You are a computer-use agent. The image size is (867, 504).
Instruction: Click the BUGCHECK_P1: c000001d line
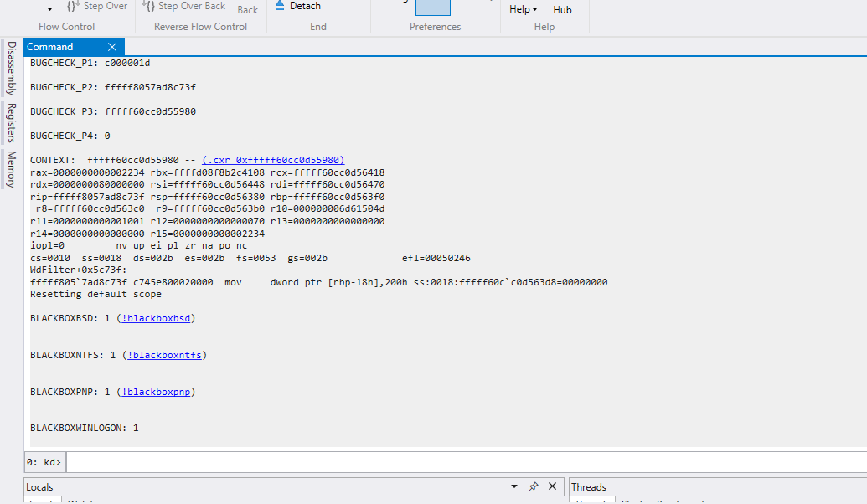point(90,63)
